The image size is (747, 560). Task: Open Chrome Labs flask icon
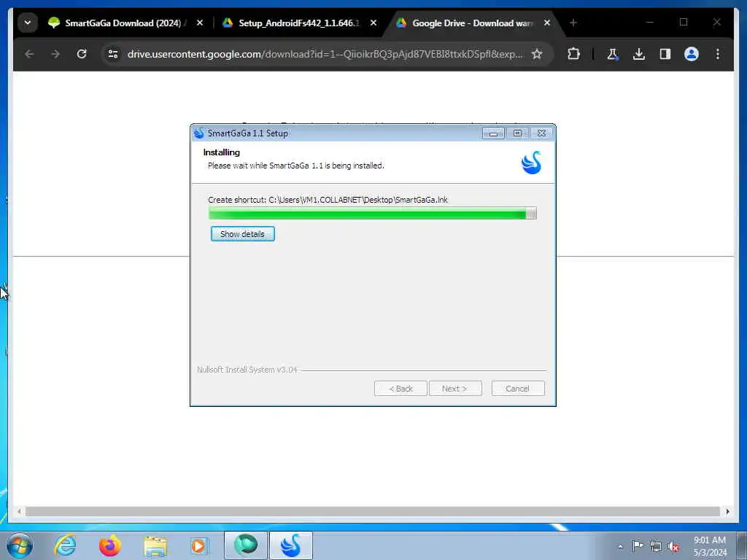pos(613,54)
